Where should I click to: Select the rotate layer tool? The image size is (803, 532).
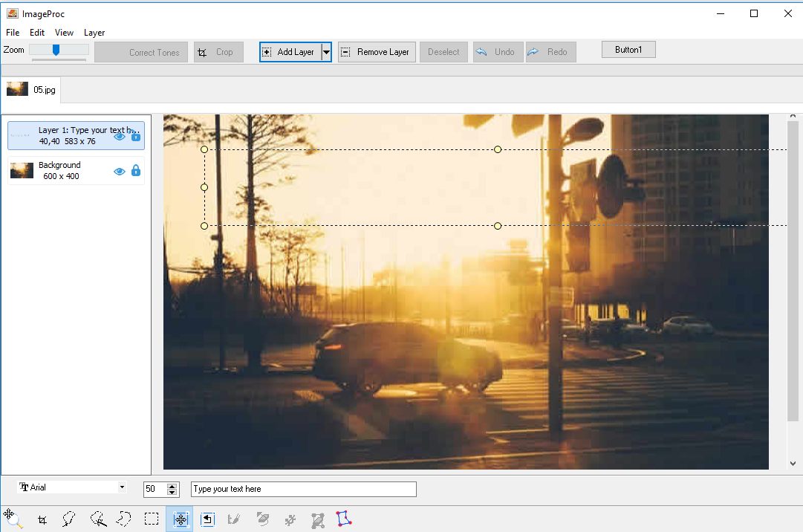point(207,519)
